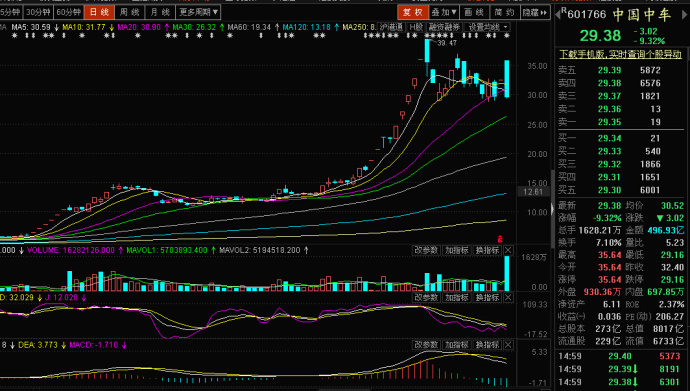
Task: Click the 换手 7.10% value
Action: [609, 243]
